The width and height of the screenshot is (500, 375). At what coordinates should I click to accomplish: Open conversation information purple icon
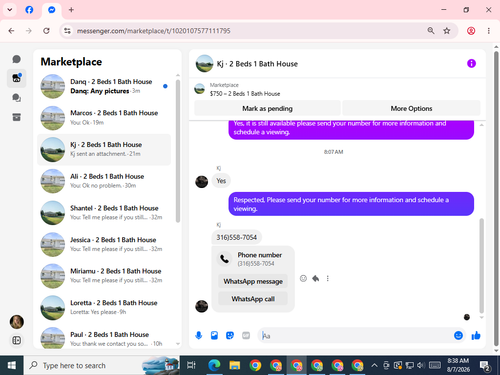tap(471, 63)
